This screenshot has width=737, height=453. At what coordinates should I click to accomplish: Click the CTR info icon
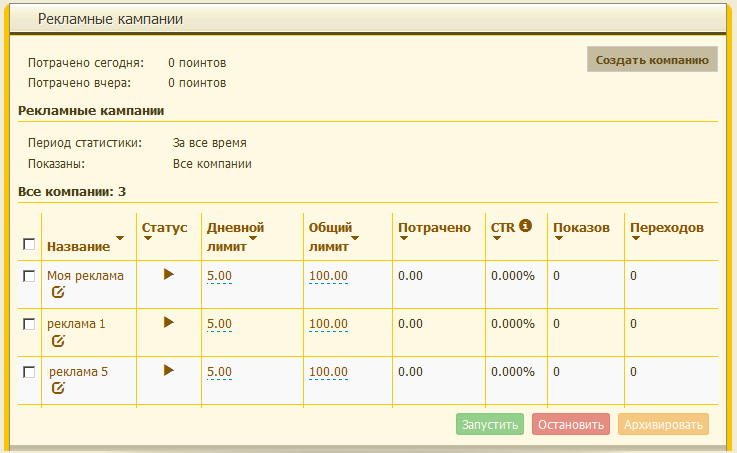525,226
